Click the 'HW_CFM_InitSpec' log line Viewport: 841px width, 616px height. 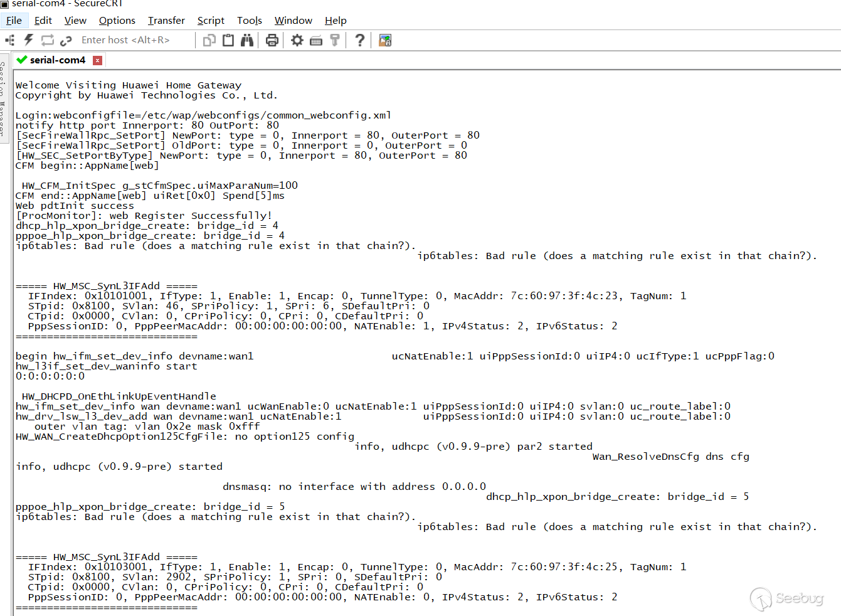160,186
